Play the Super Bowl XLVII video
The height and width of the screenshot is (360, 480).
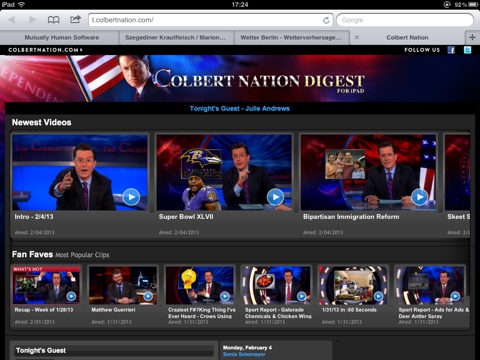275,197
